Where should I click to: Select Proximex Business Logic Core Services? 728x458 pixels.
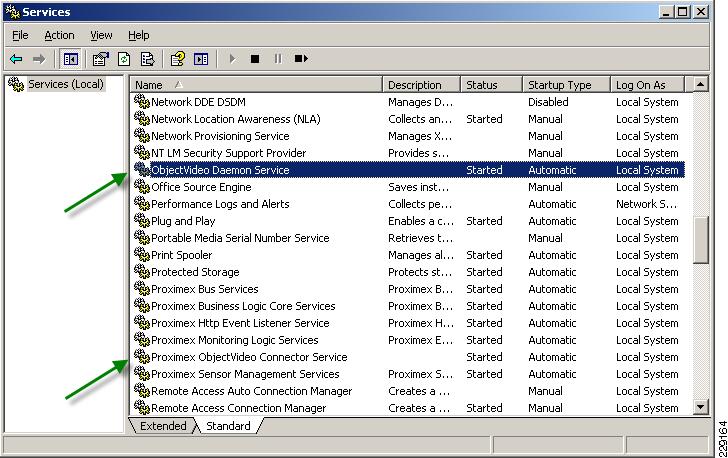[x=243, y=306]
